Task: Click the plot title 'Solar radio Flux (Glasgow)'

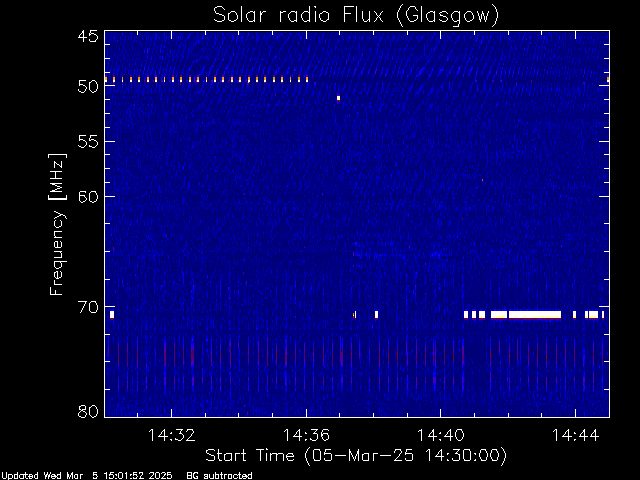Action: 356,16
